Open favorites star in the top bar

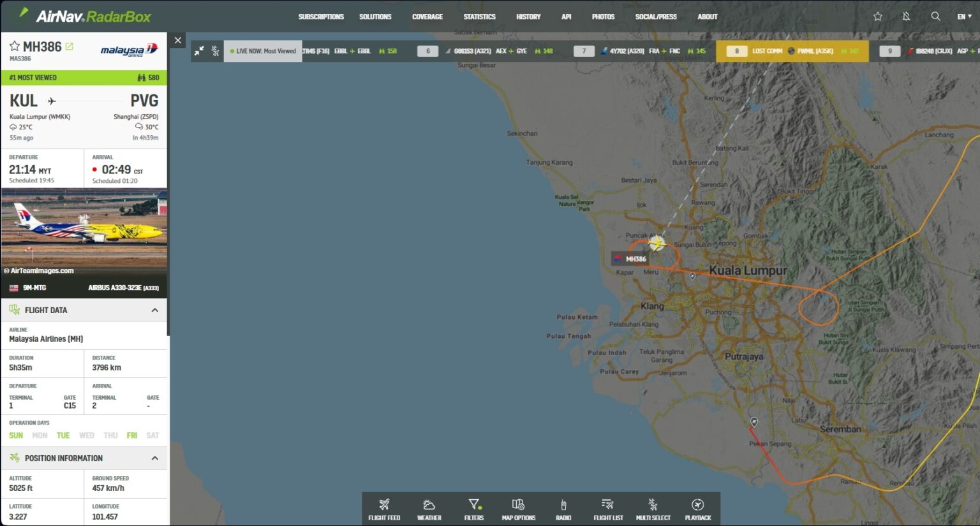pyautogui.click(x=878, y=17)
